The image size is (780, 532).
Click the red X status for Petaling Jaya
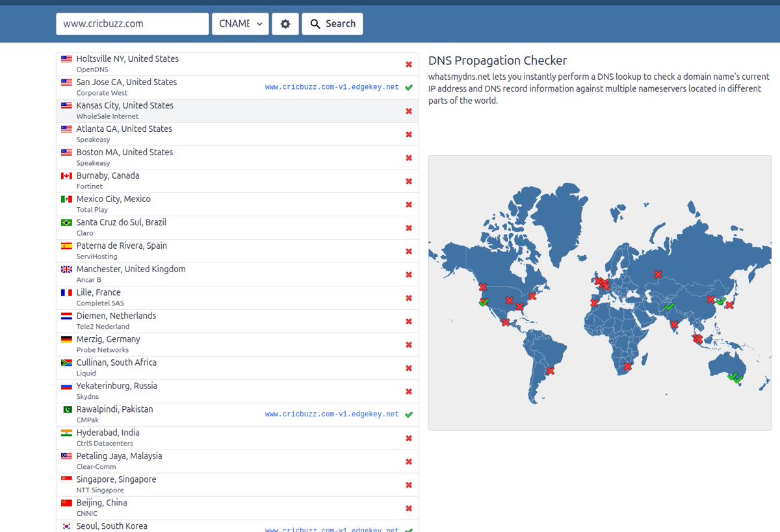409,462
